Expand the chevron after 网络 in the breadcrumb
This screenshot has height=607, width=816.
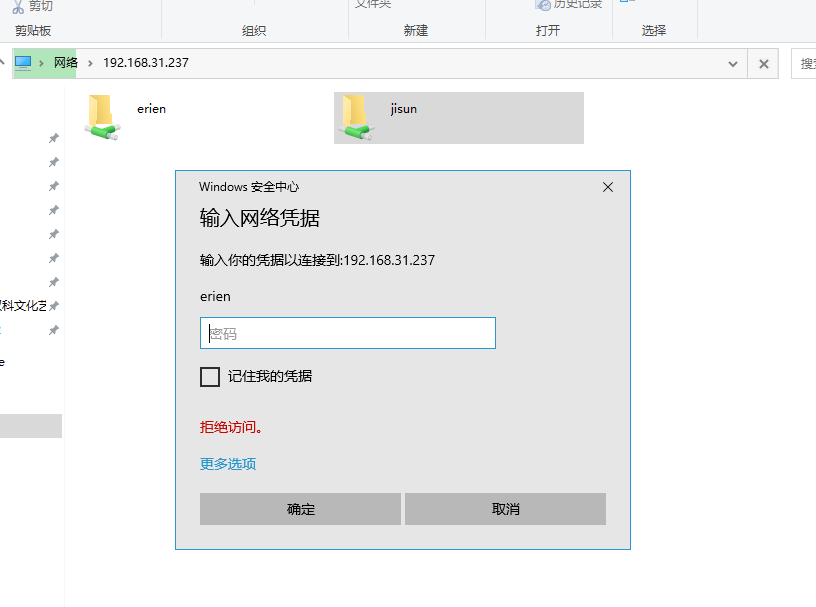pyautogui.click(x=90, y=64)
